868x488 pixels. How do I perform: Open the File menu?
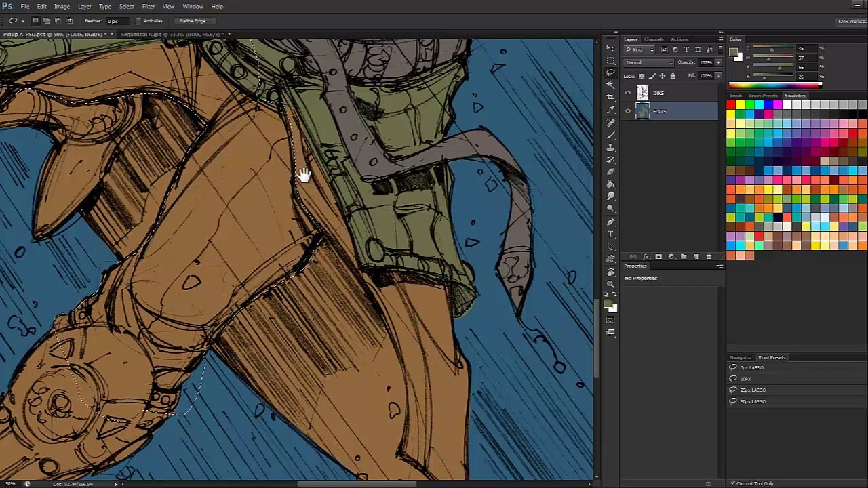tap(24, 6)
